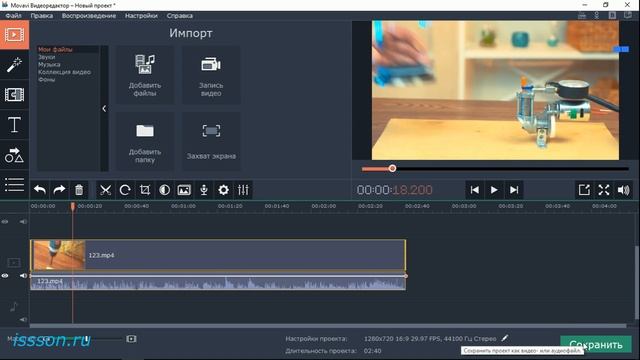Image resolution: width=640 pixels, height=360 pixels.
Task: Open Audio properties equalizer icon
Action: pyautogui.click(x=243, y=190)
